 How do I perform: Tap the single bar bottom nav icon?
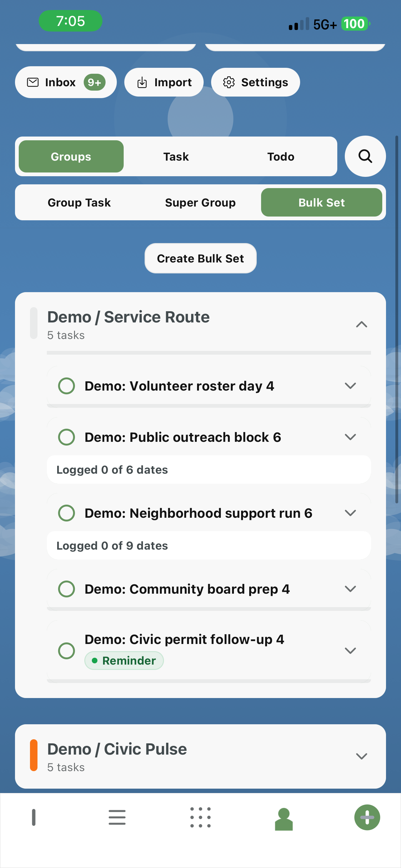[34, 817]
